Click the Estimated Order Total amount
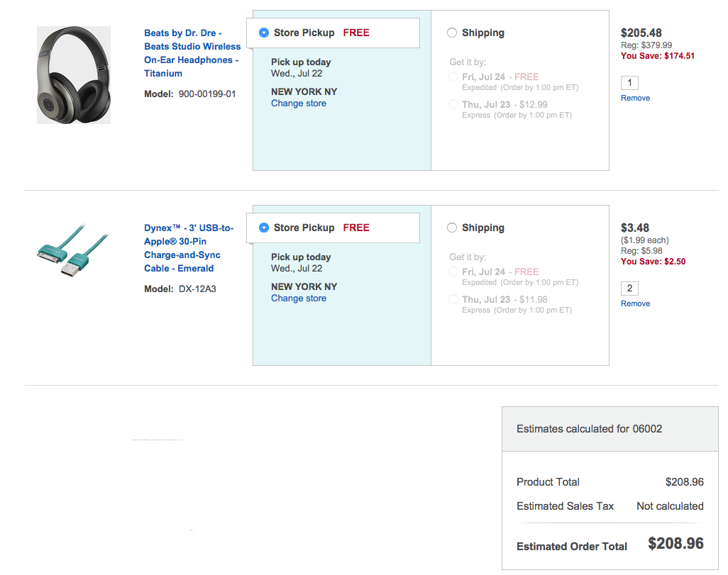This screenshot has height=575, width=728. click(675, 544)
